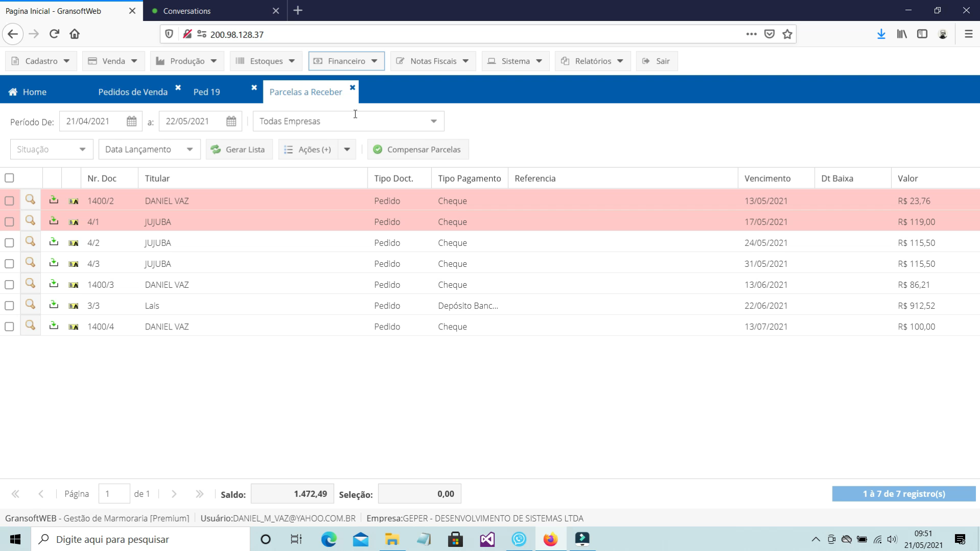The height and width of the screenshot is (551, 980).
Task: Click the Ações (+) button
Action: [x=308, y=149]
